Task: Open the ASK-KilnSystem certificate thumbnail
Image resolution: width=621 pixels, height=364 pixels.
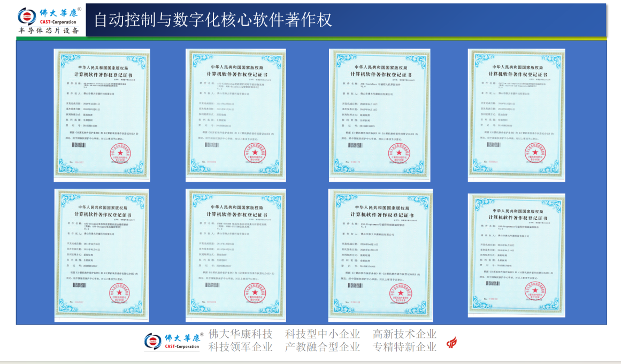Action: pyautogui.click(x=236, y=115)
